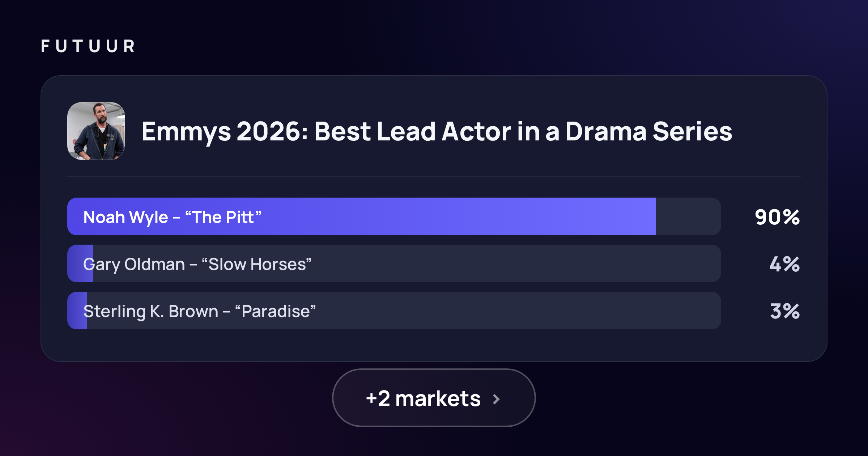
Task: Select the Gary Oldman "Slow Horses" option
Action: 394,263
